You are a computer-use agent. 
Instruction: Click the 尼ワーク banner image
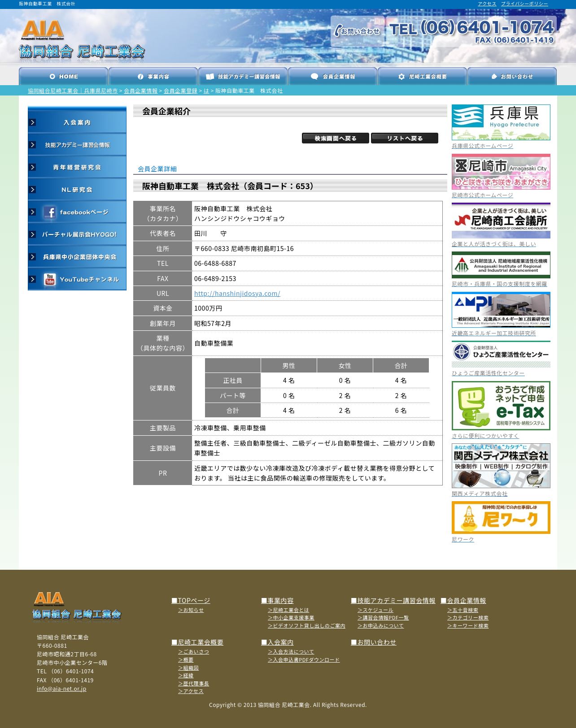tap(501, 517)
